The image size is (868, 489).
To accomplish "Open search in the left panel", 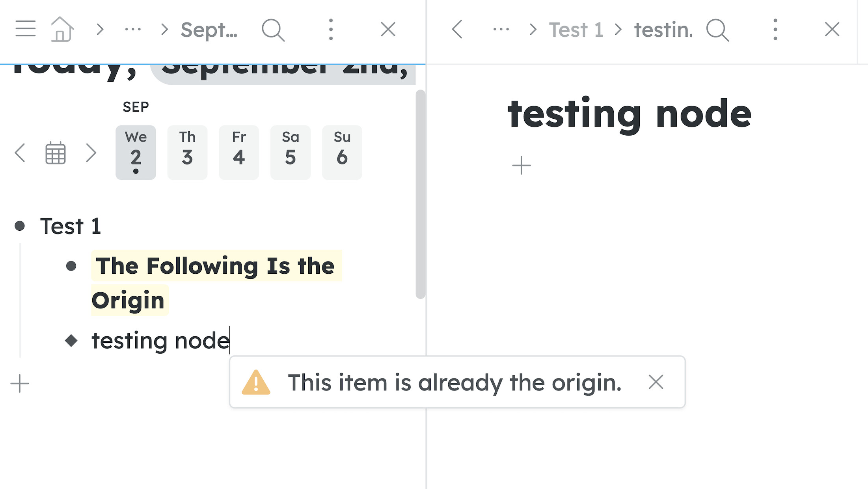I will click(x=273, y=30).
